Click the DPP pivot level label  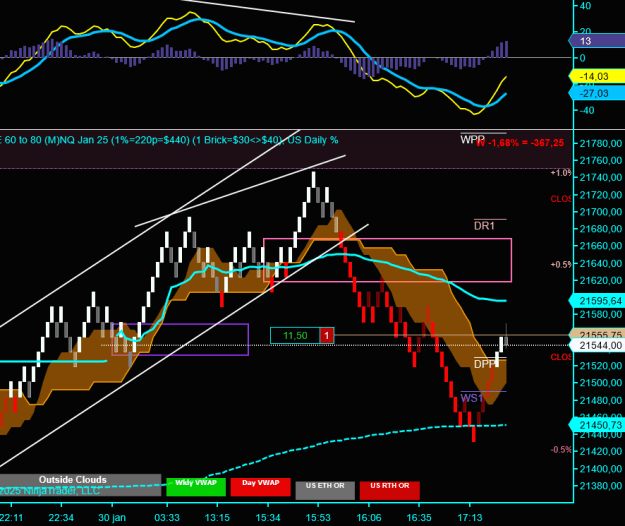pyautogui.click(x=484, y=364)
